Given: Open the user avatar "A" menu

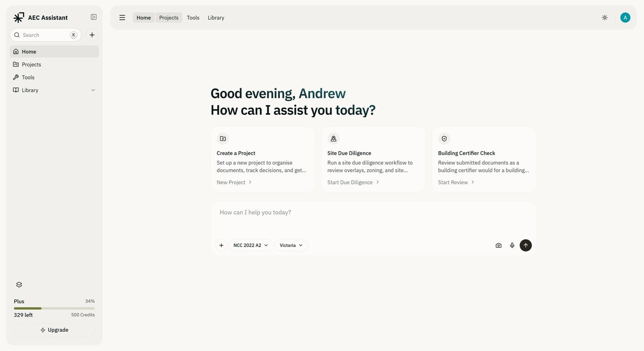Looking at the screenshot, I should coord(625,18).
